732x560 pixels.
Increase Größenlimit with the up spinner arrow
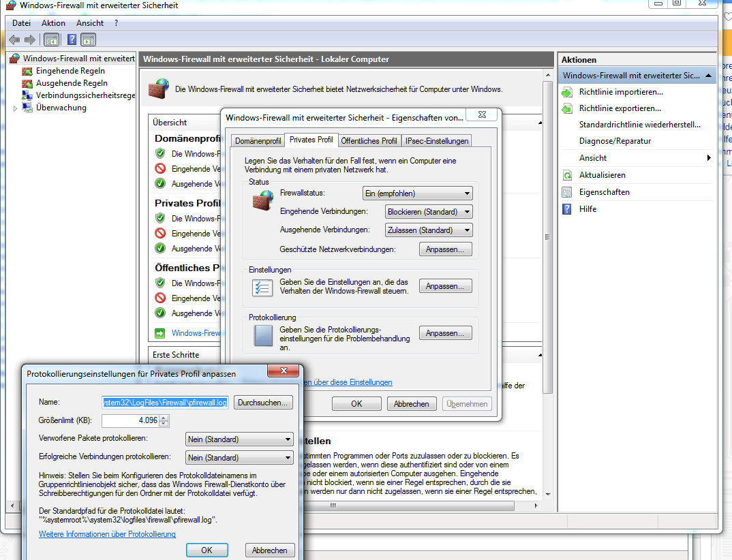164,418
